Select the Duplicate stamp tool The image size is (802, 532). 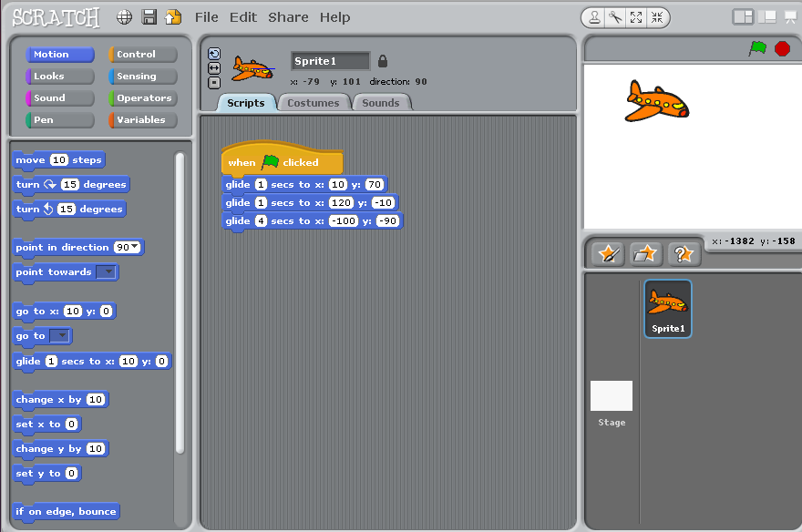pos(594,18)
